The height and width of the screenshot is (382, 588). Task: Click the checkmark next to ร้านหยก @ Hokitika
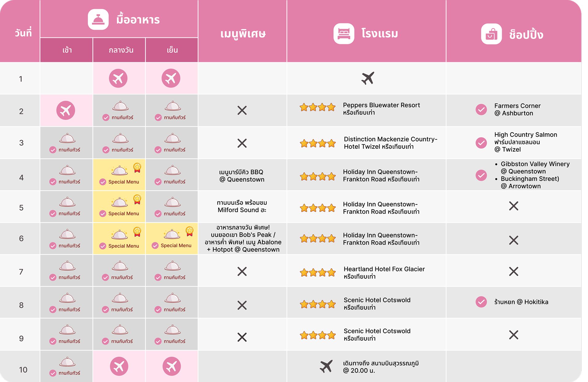481,302
